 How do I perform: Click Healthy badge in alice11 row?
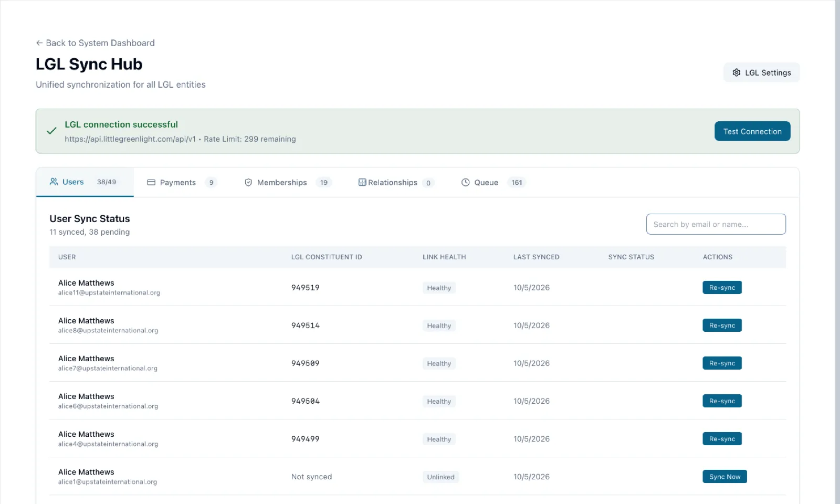point(439,288)
